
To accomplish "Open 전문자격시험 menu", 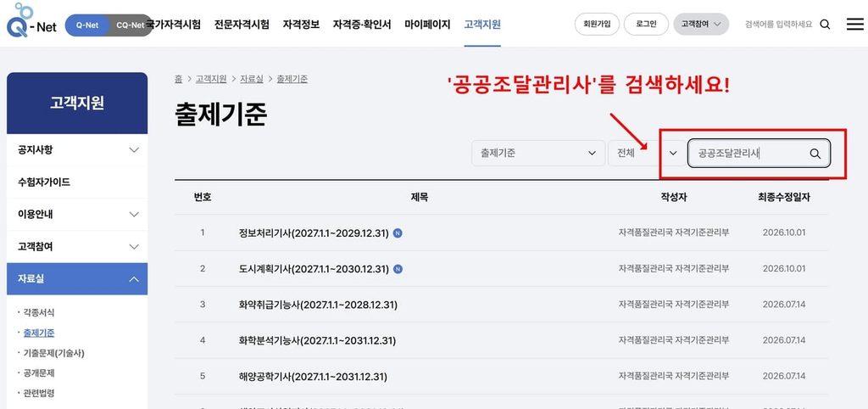I will (x=242, y=25).
